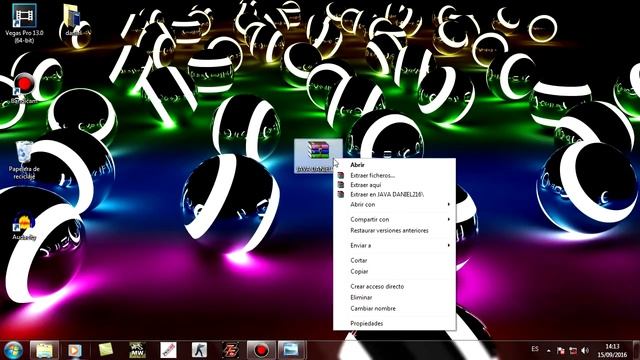Choose Extraer aquí from the context menu
Image resolution: width=640 pixels, height=360 pixels.
click(394, 185)
